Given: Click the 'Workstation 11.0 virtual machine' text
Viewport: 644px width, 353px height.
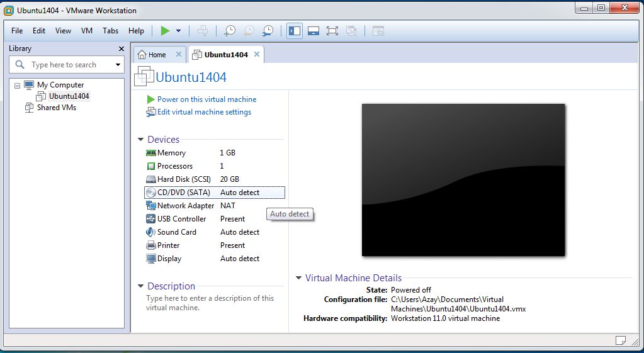Looking at the screenshot, I should point(445,318).
